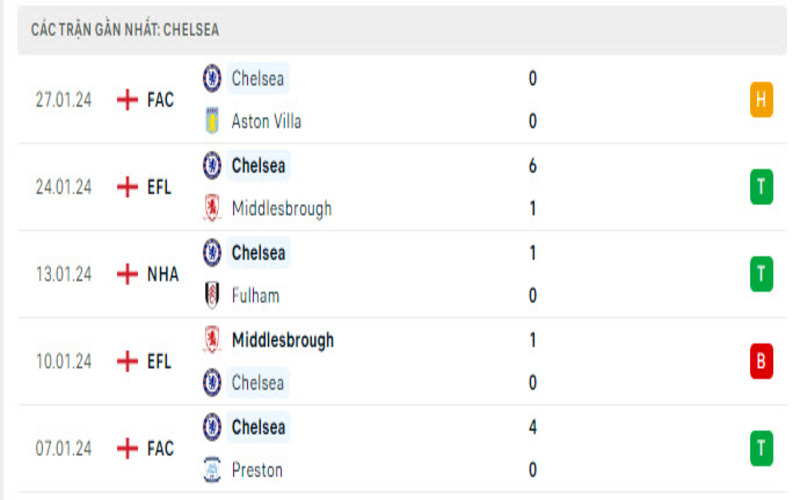Click the 27.01.24 match date

63,100
